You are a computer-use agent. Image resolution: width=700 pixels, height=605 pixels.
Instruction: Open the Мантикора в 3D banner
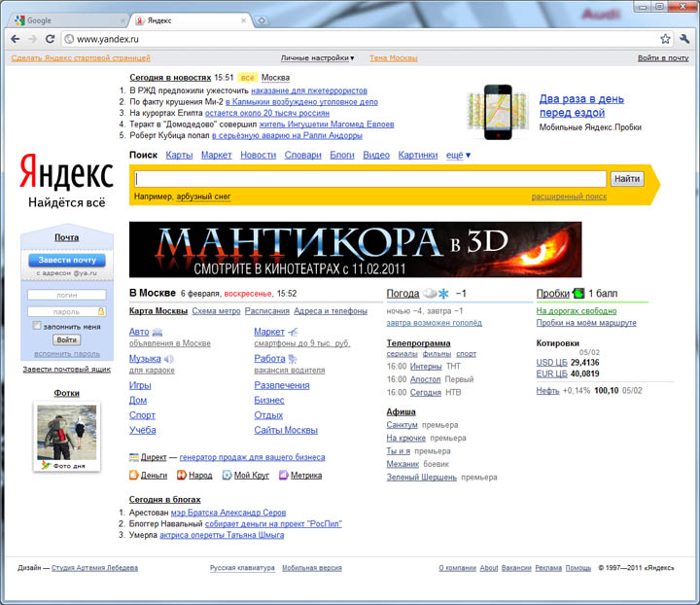click(356, 250)
